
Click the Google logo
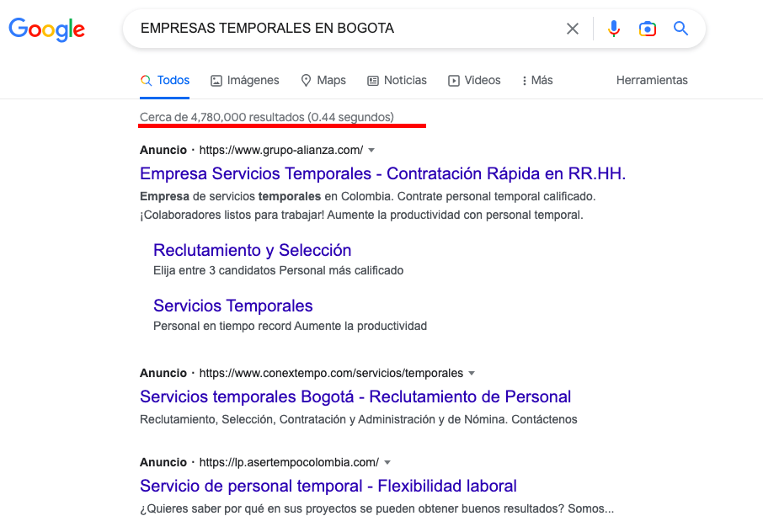point(46,29)
